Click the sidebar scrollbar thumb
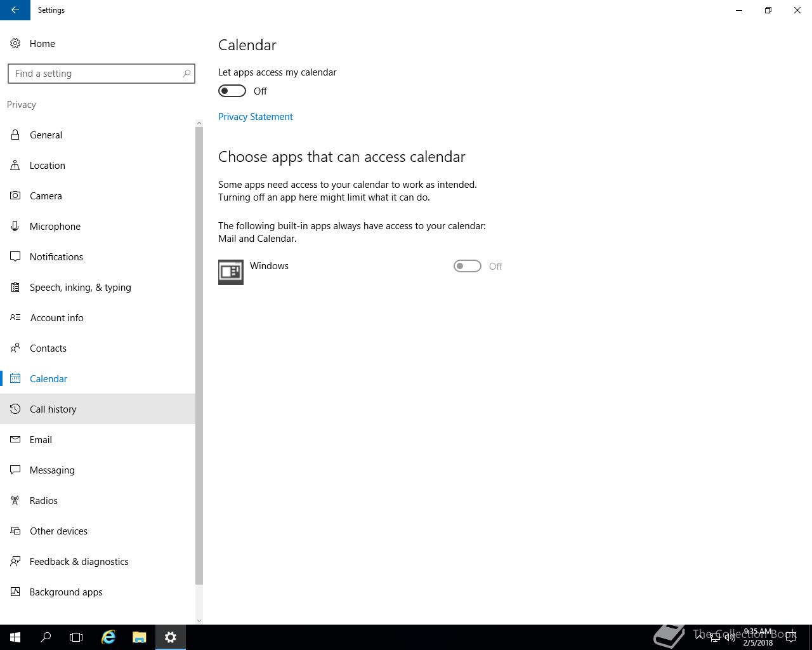Viewport: 812px width, 650px height. [199, 355]
